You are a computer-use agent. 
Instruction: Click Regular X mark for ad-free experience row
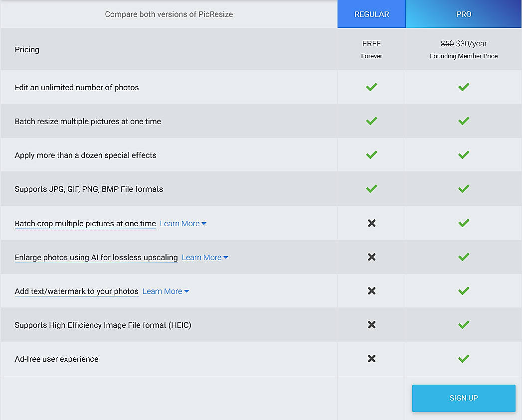(x=371, y=359)
